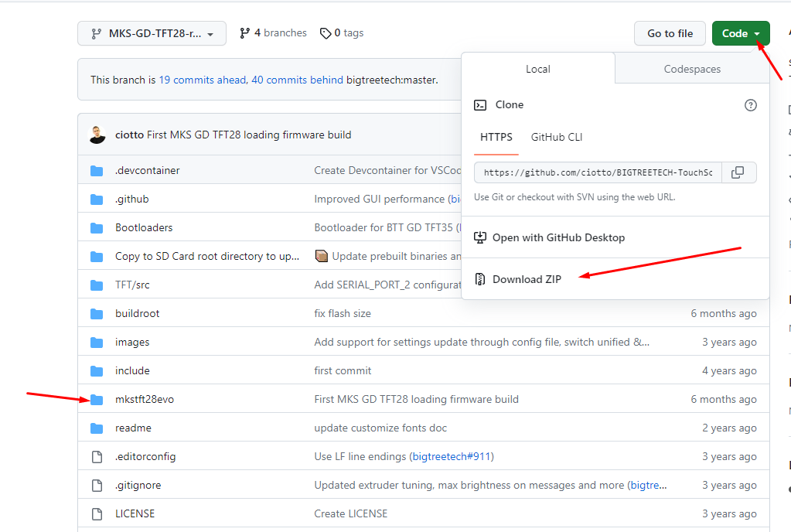Toggle the green Code dropdown button
This screenshot has width=791, height=532.
coord(741,33)
